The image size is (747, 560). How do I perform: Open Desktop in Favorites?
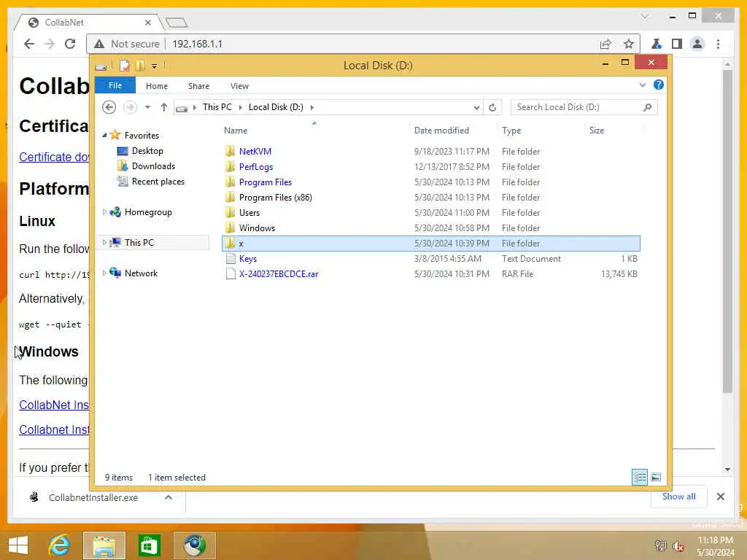coord(147,151)
